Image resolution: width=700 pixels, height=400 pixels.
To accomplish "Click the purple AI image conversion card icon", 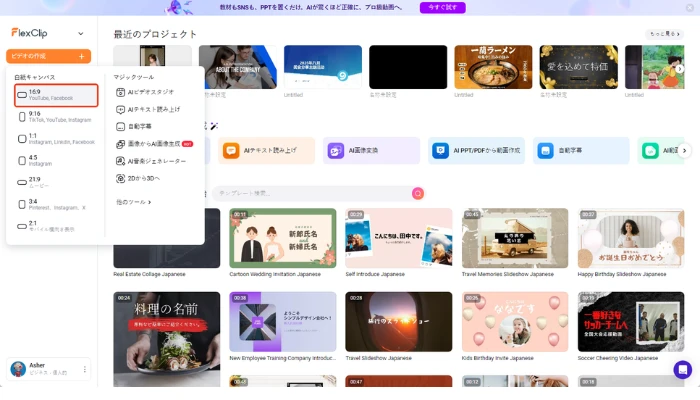I will [336, 150].
